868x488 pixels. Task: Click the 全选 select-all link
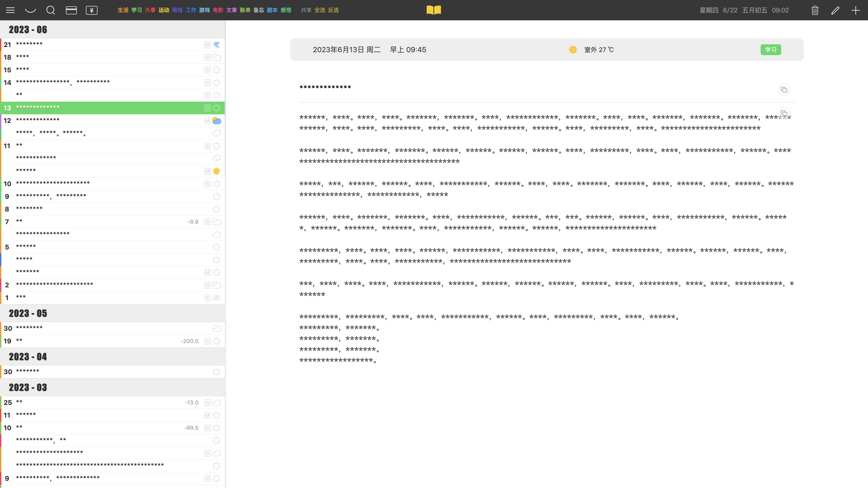[x=320, y=10]
